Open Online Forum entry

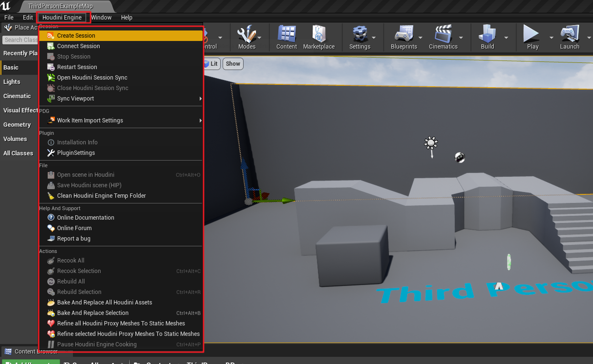[121, 228]
